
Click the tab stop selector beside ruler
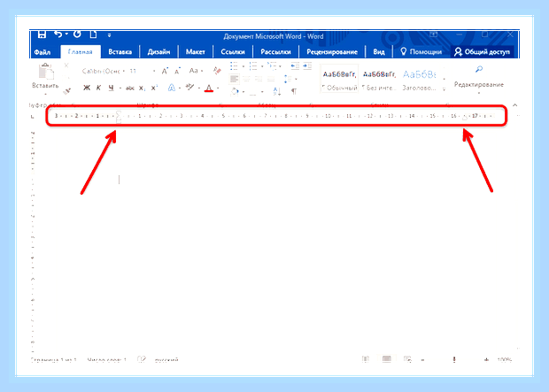point(33,117)
